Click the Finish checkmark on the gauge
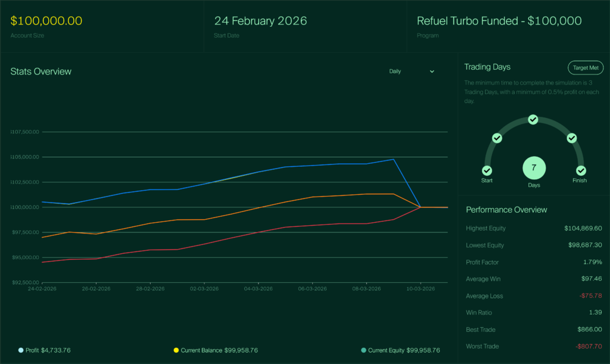This screenshot has width=610, height=364. tap(581, 171)
